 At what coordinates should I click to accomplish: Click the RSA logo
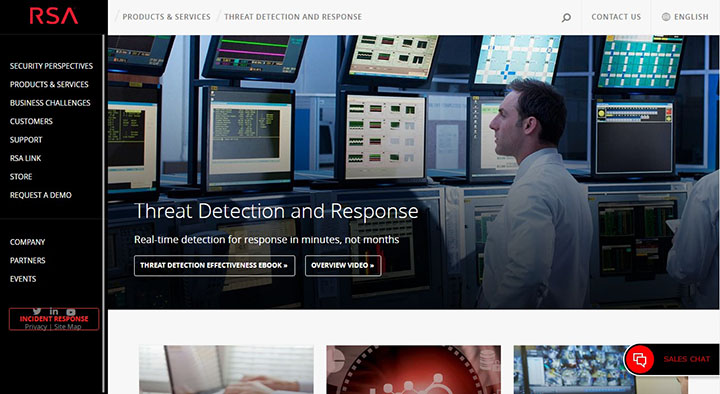pyautogui.click(x=54, y=16)
